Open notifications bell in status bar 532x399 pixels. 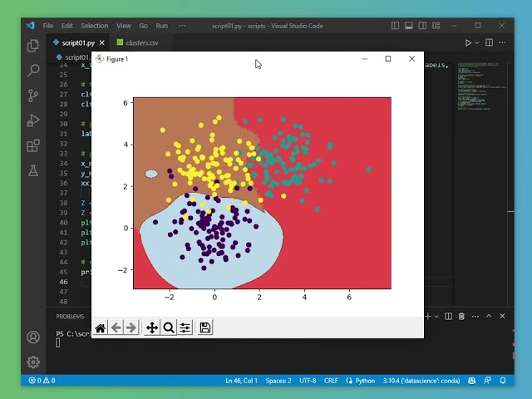[x=503, y=381]
